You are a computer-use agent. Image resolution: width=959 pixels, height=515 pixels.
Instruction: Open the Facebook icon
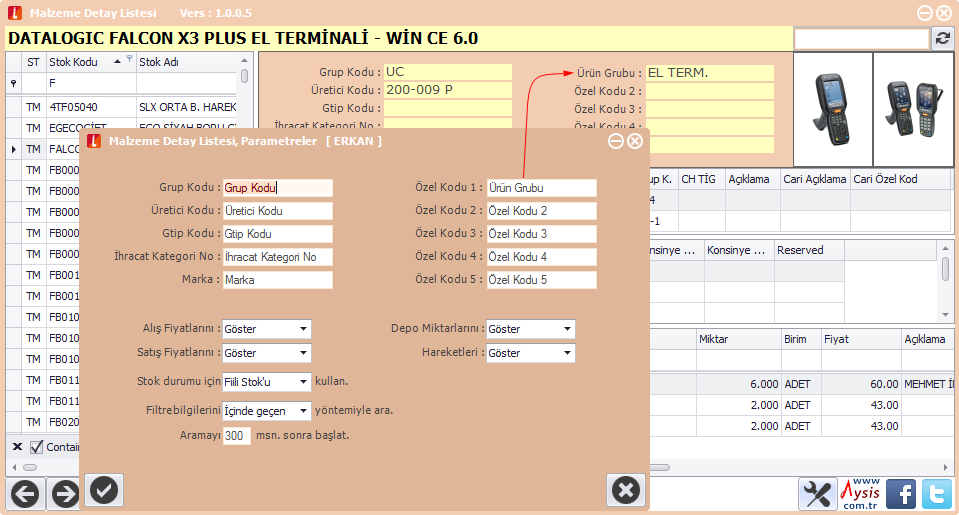pos(901,494)
